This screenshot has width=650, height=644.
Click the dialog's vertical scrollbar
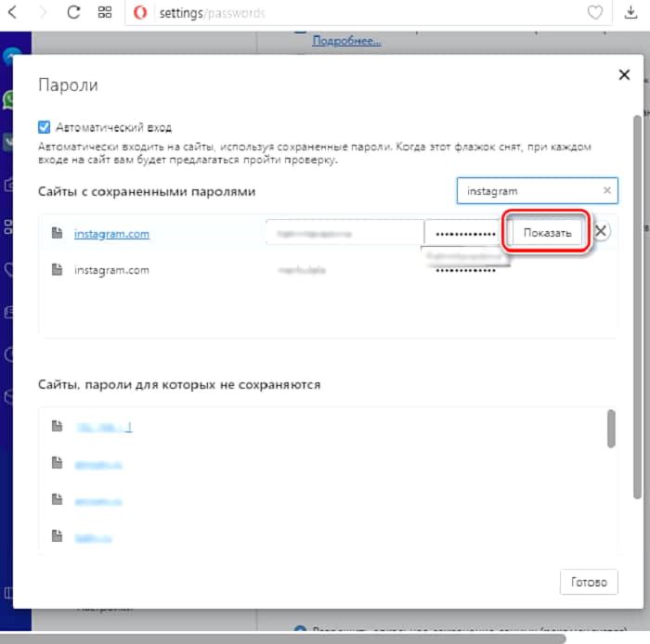(x=637, y=308)
